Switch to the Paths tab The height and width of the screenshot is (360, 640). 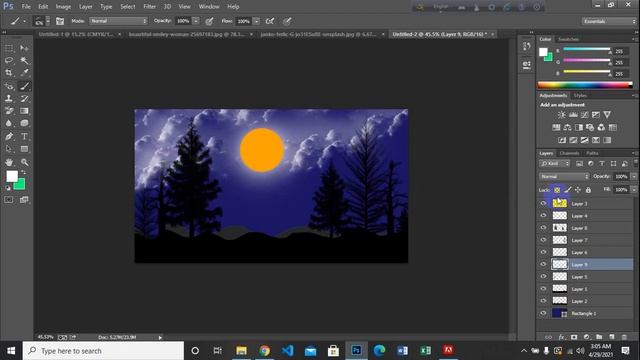592,153
